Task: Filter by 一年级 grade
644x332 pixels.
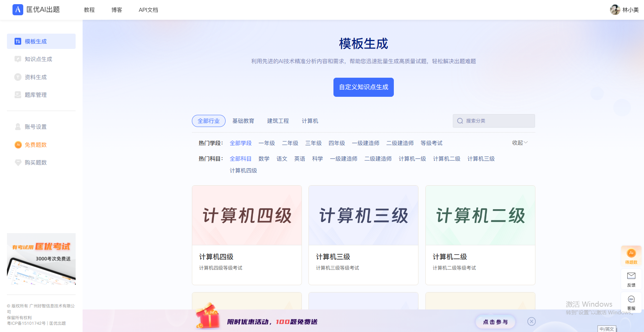Action: [266, 143]
